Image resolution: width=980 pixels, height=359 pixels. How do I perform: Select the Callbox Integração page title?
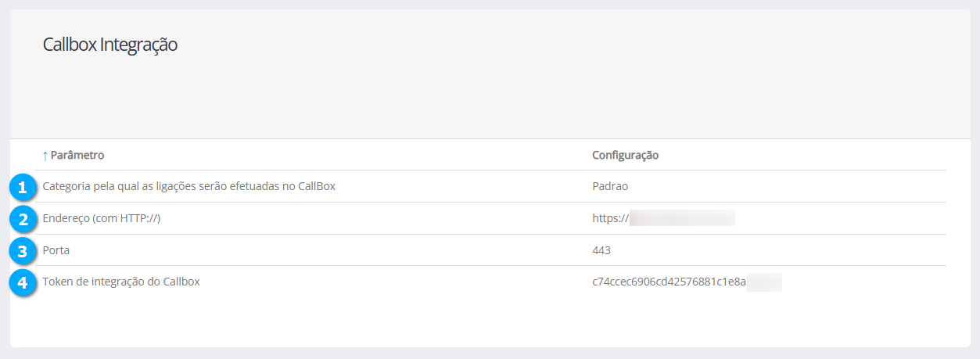pos(110,45)
